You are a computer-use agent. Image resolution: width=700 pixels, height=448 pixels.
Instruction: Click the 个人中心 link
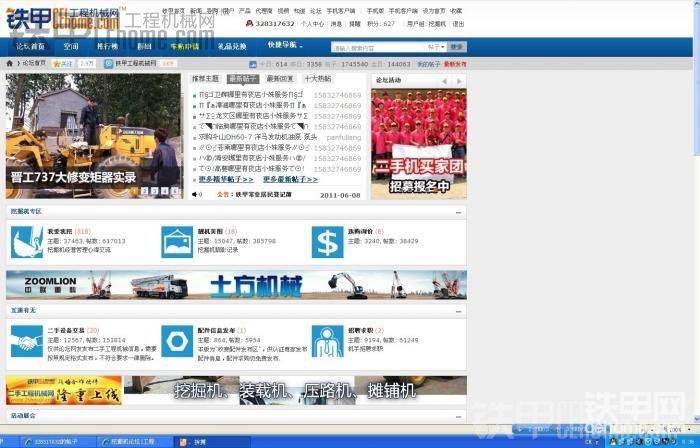(x=312, y=24)
